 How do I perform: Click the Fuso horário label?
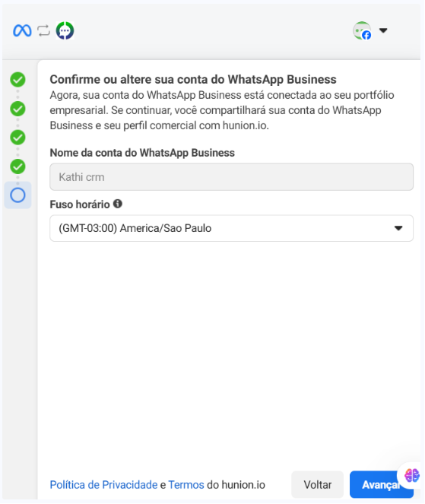point(80,204)
